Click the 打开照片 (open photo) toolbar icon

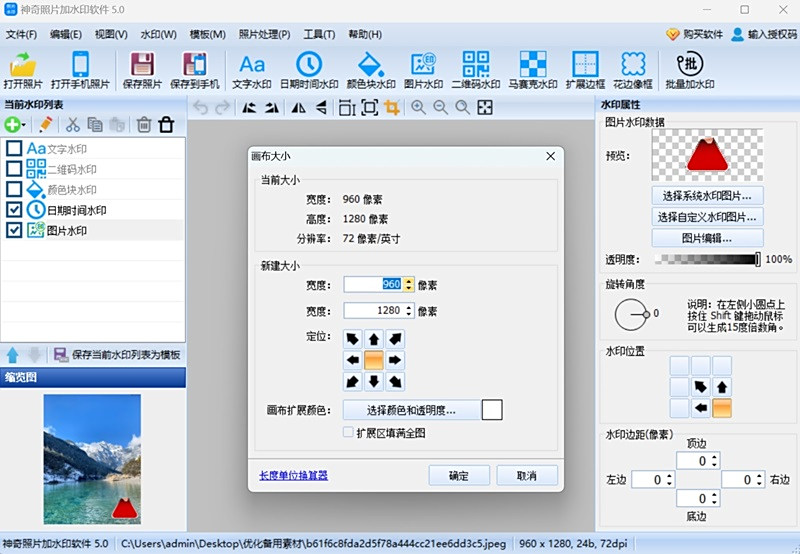click(24, 68)
